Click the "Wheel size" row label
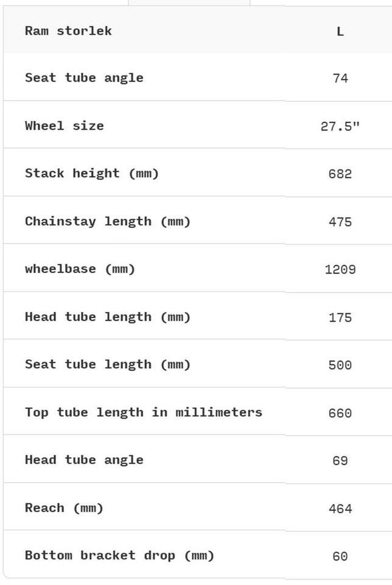This screenshot has width=392, height=585. [x=65, y=126]
